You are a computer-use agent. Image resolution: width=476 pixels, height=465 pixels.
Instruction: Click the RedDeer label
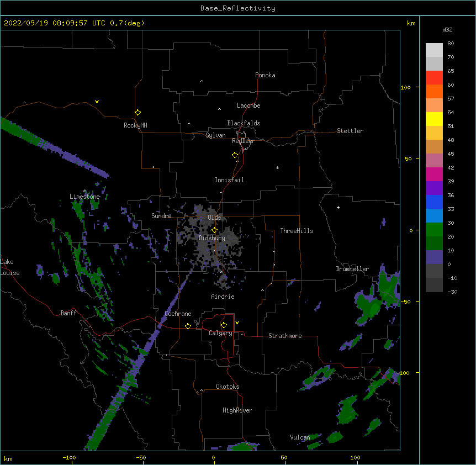(243, 141)
